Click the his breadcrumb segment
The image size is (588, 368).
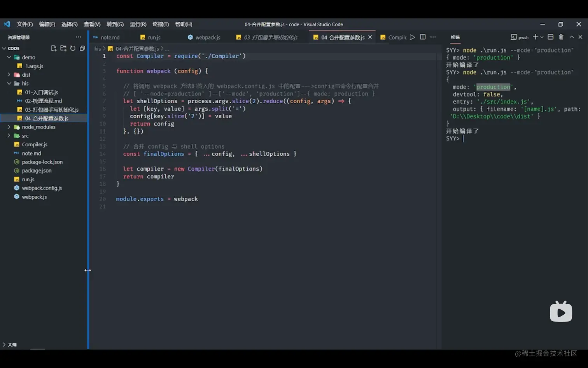click(x=97, y=49)
